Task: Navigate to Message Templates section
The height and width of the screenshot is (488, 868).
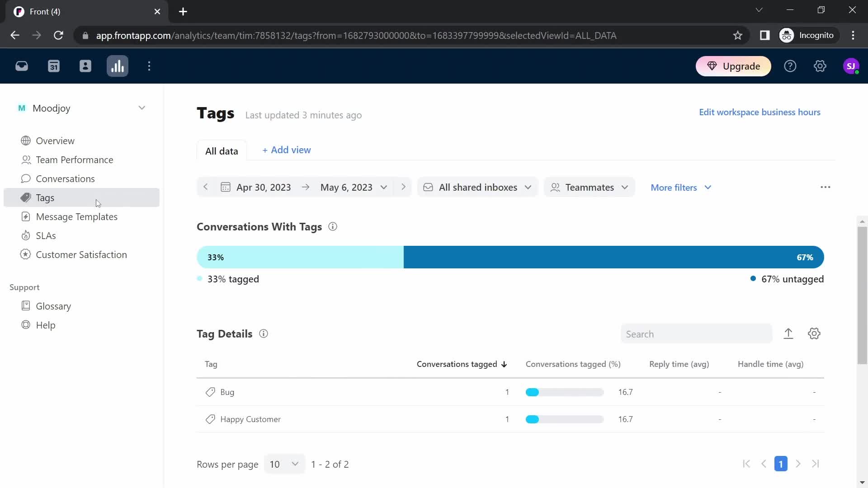Action: point(76,216)
